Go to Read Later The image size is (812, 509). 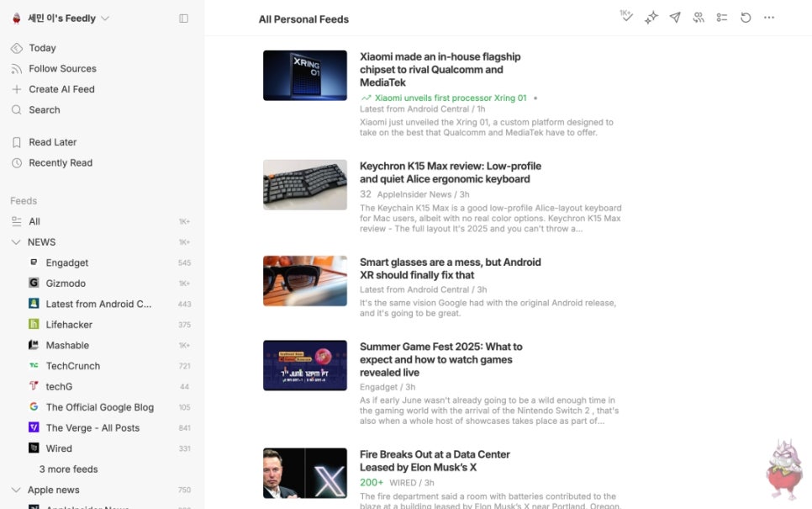point(53,142)
